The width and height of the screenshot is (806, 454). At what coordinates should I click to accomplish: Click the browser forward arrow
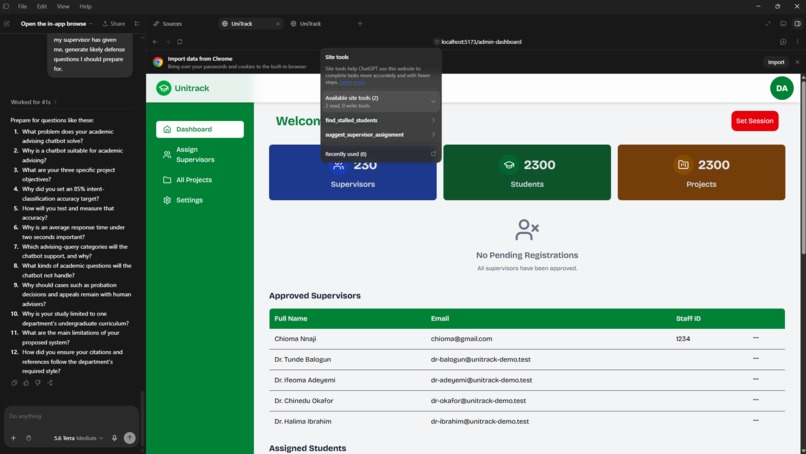pos(168,42)
